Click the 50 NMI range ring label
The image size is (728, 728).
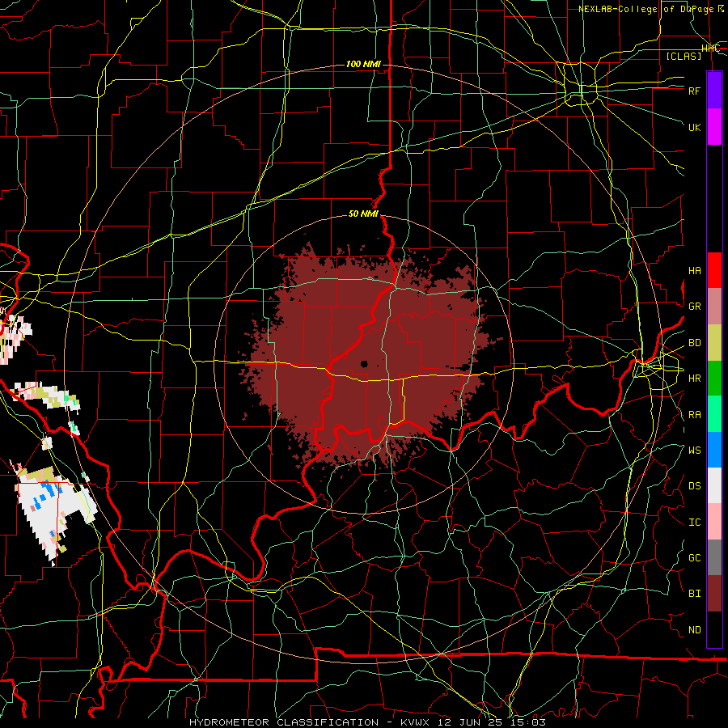pyautogui.click(x=363, y=214)
